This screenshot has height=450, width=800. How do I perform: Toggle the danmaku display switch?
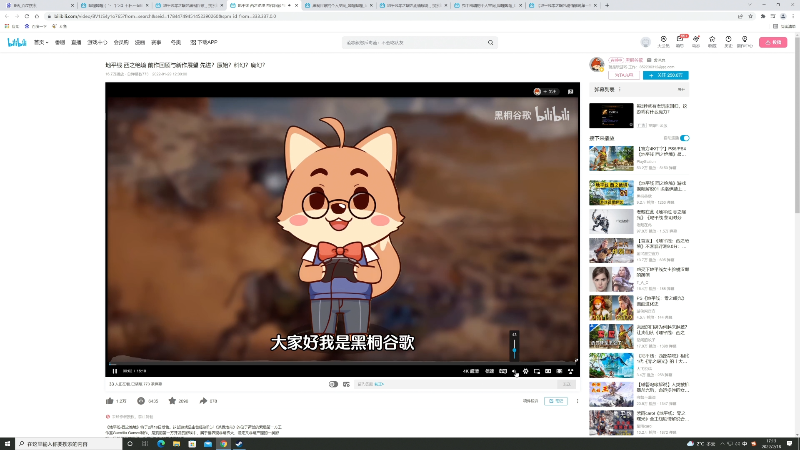(x=333, y=384)
